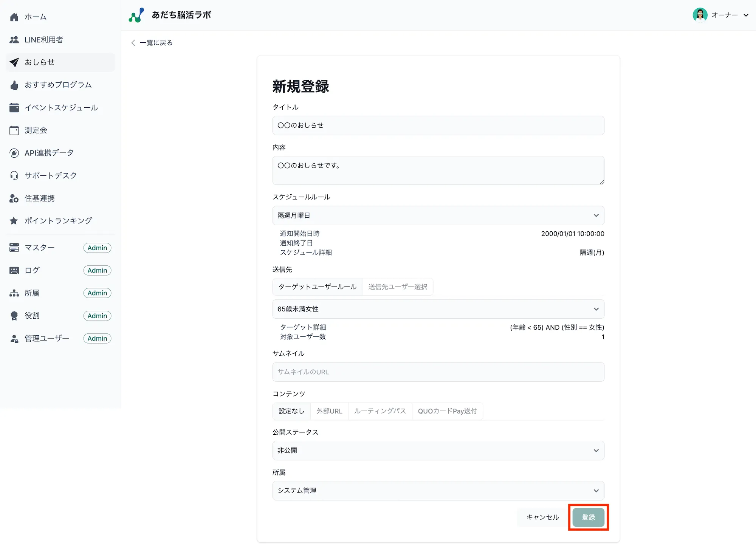Open the スケジュールルール dropdown
Viewport: 756px width, 550px height.
pyautogui.click(x=438, y=215)
